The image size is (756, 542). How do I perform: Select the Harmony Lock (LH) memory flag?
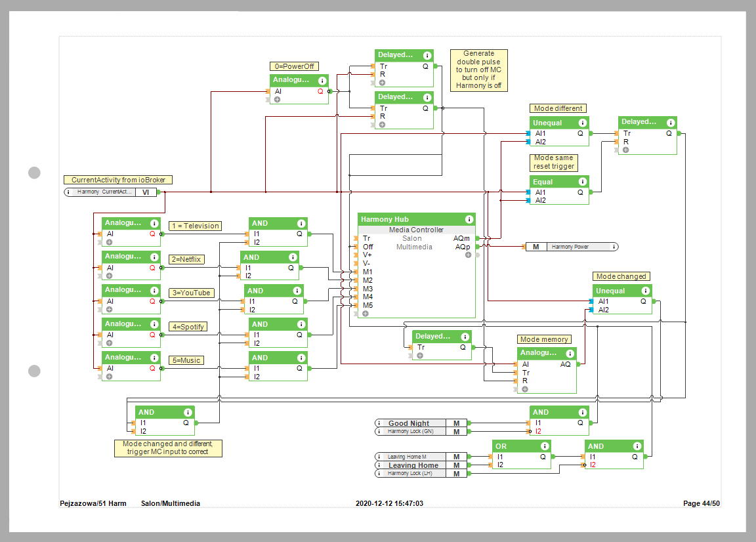coord(413,473)
